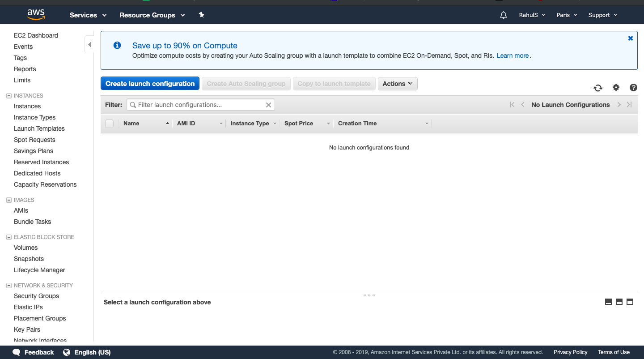Click the info icon in the banner
Image resolution: width=644 pixels, height=359 pixels.
click(x=117, y=45)
